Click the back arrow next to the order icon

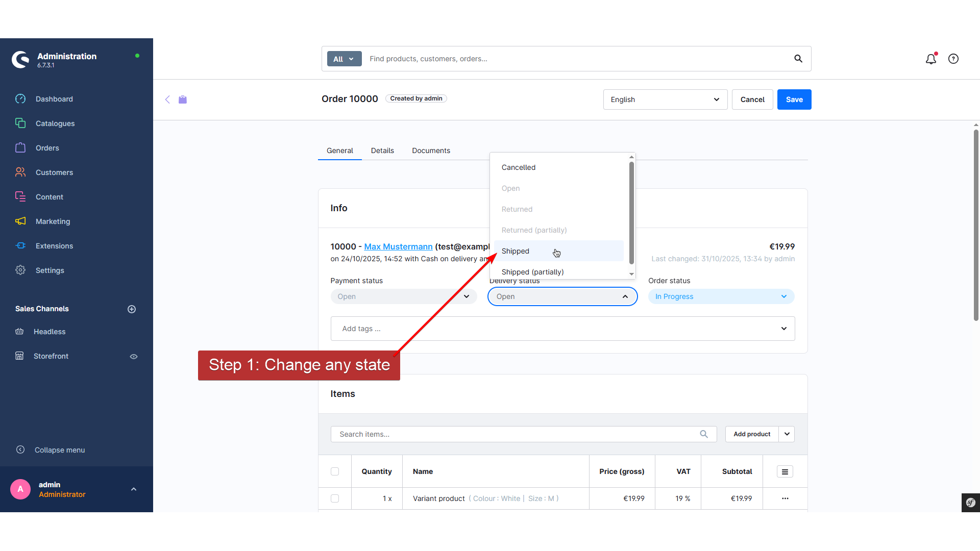(x=167, y=99)
